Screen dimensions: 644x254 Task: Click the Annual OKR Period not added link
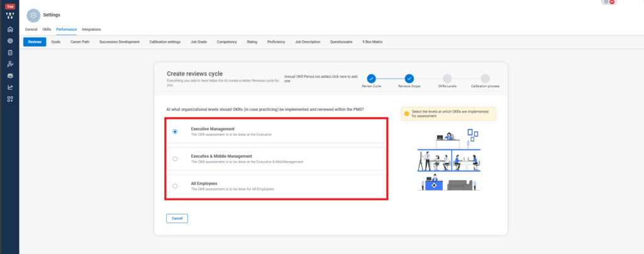pos(321,79)
